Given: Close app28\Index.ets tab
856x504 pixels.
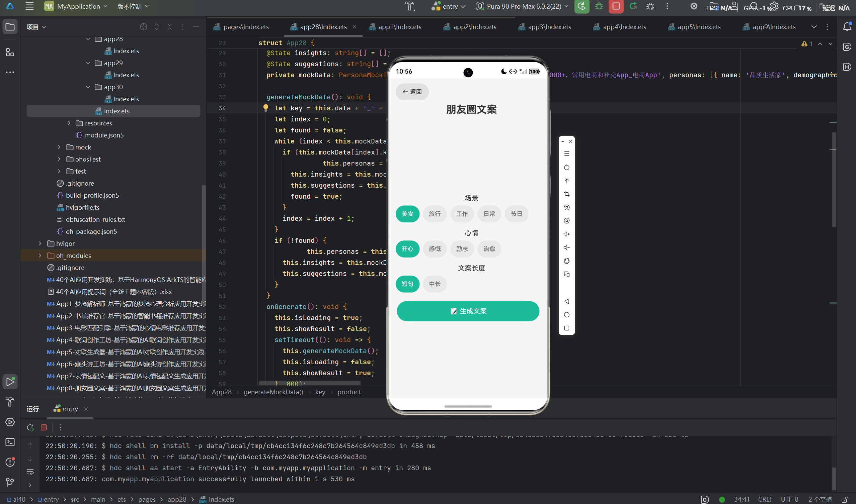Looking at the screenshot, I should [x=355, y=26].
